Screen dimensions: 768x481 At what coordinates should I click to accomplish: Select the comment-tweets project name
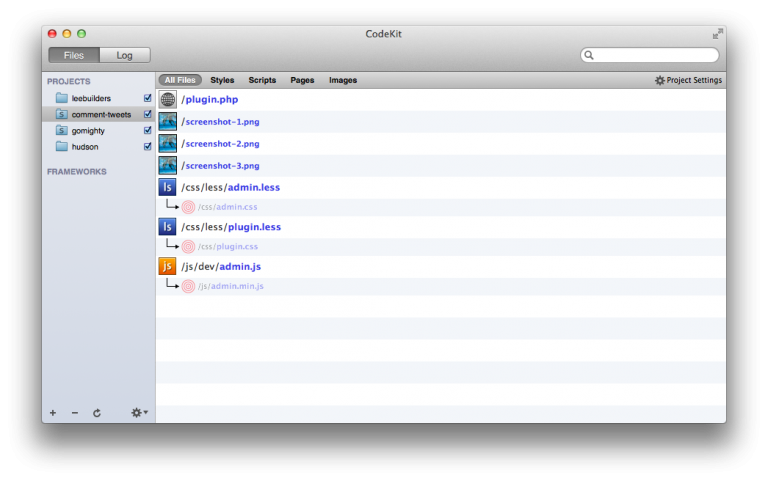point(101,115)
